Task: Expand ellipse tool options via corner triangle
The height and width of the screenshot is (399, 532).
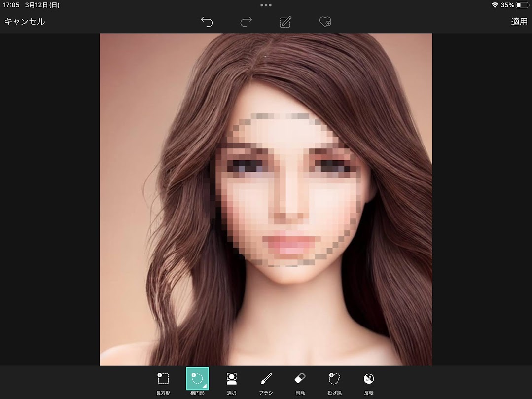Action: coord(205,386)
